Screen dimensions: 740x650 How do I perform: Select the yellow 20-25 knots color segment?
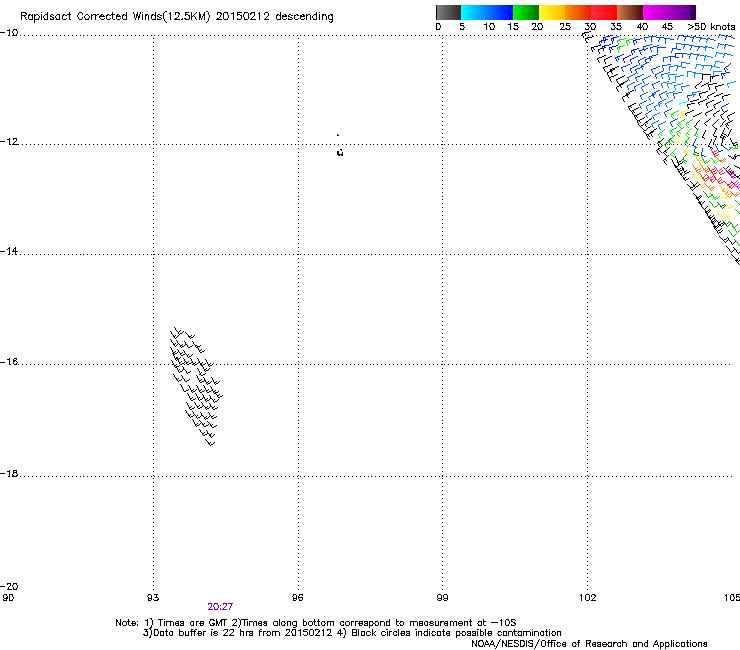click(x=552, y=12)
